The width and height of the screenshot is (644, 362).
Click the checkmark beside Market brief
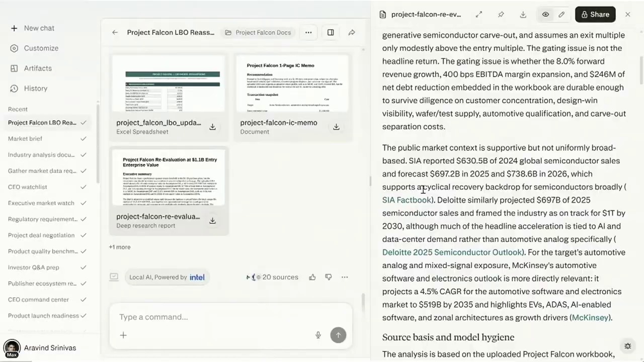(84, 139)
